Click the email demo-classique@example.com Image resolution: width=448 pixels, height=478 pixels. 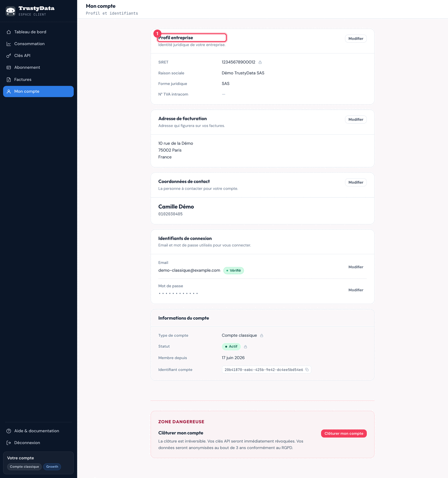[189, 270]
